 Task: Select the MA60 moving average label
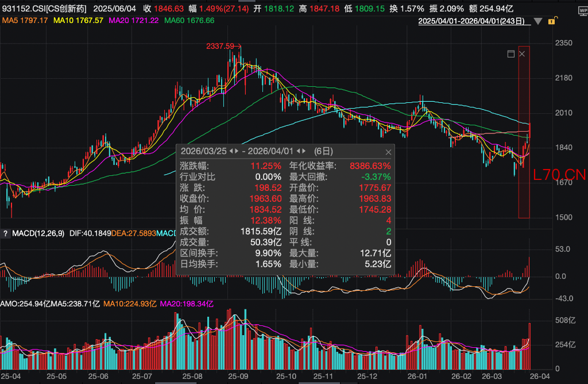click(189, 21)
